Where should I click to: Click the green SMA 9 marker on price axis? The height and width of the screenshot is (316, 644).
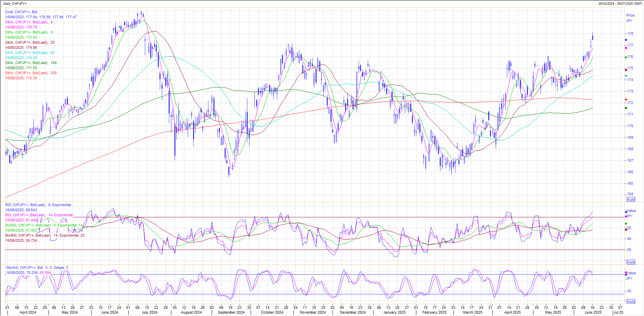pos(626,57)
